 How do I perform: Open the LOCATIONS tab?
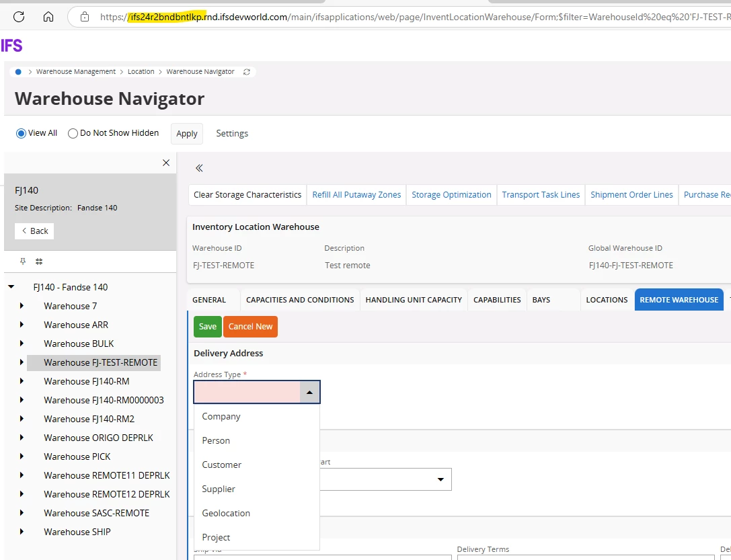point(607,300)
